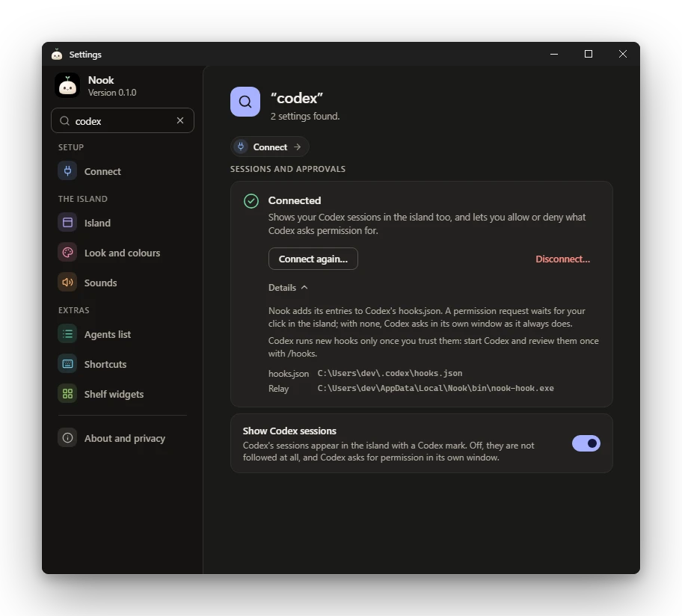Go to the Island settings page
The height and width of the screenshot is (616, 682).
click(97, 223)
